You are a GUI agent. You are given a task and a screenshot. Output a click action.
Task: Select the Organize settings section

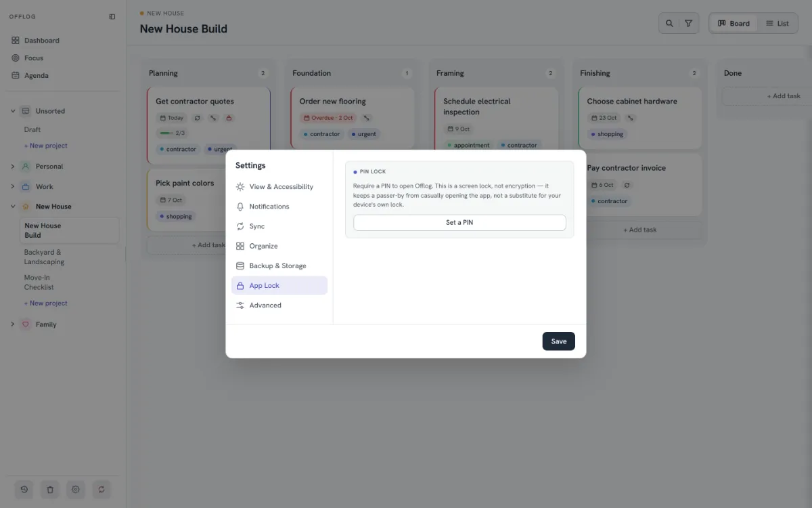279,246
